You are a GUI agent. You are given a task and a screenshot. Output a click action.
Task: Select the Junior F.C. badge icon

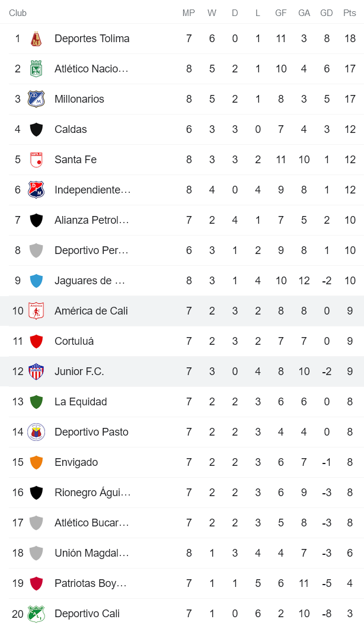36,371
